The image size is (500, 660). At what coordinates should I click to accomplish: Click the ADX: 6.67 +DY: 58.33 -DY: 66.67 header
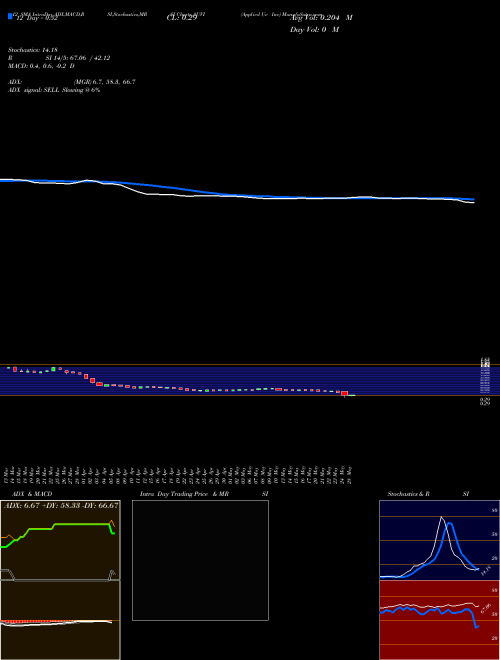(61, 506)
